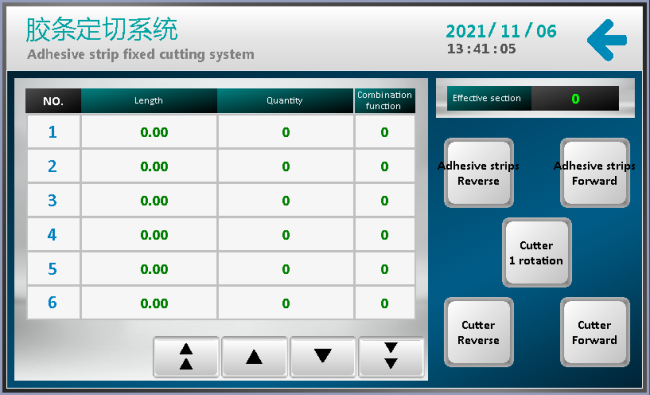Go down one row with single down arrow
This screenshot has height=395, width=650.
click(x=323, y=356)
